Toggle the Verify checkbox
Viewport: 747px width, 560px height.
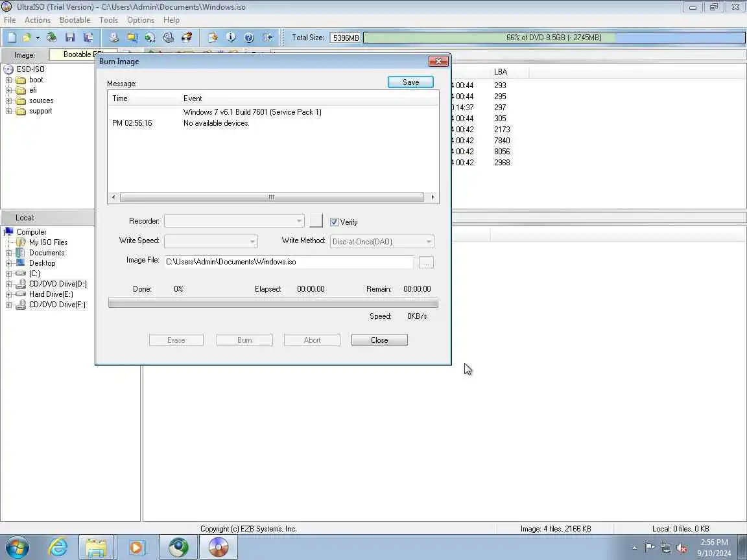[334, 222]
